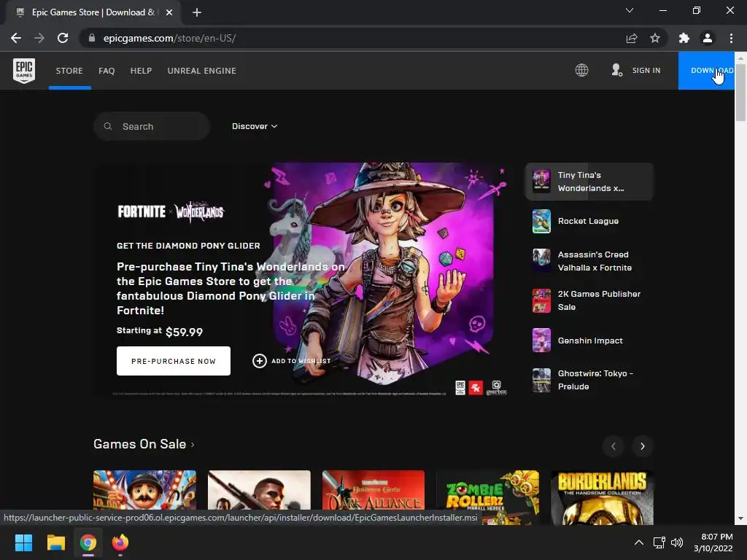Screen dimensions: 747x560
Task: Click the search magnifier icon
Action: [108, 126]
